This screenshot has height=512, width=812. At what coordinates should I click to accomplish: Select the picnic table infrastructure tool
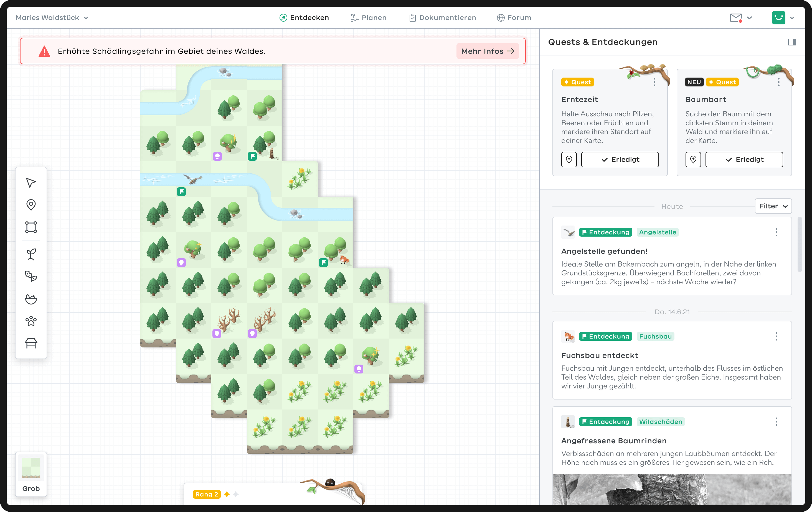(31, 343)
